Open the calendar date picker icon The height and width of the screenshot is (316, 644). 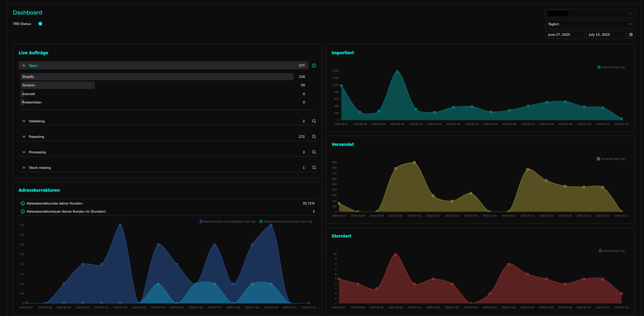[631, 35]
